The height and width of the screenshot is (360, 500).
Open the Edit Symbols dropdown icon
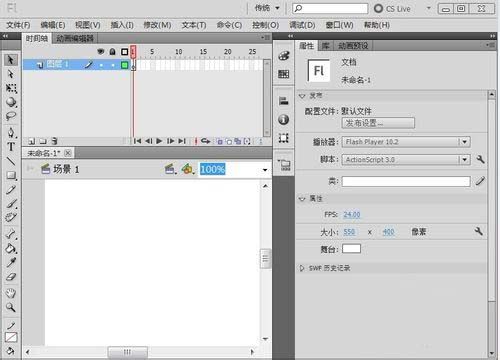click(x=188, y=169)
